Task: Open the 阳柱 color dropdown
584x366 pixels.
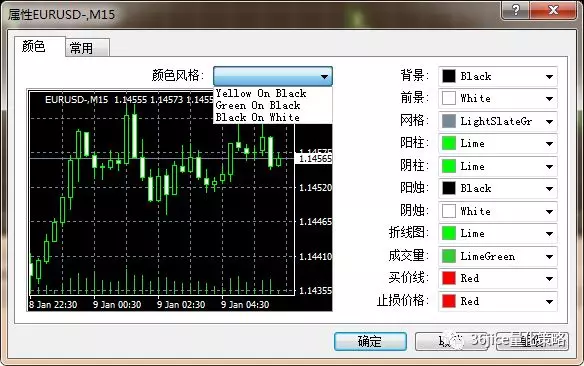Action: 498,144
